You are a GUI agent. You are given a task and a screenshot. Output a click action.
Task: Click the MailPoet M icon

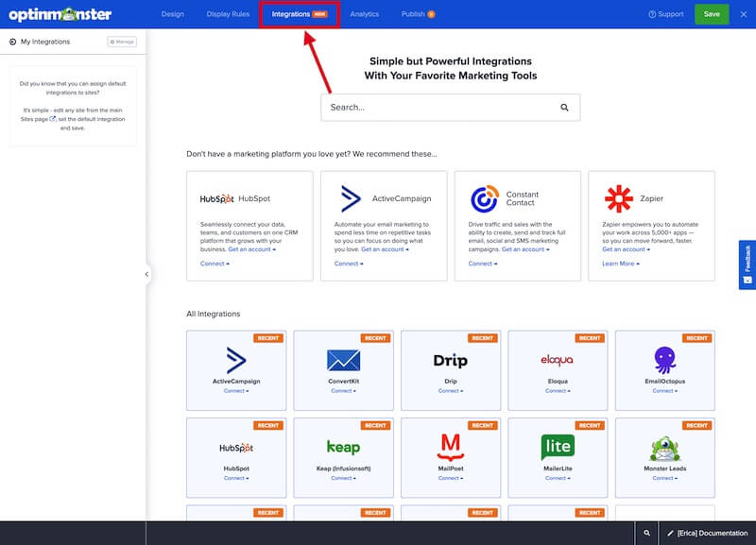pos(449,448)
